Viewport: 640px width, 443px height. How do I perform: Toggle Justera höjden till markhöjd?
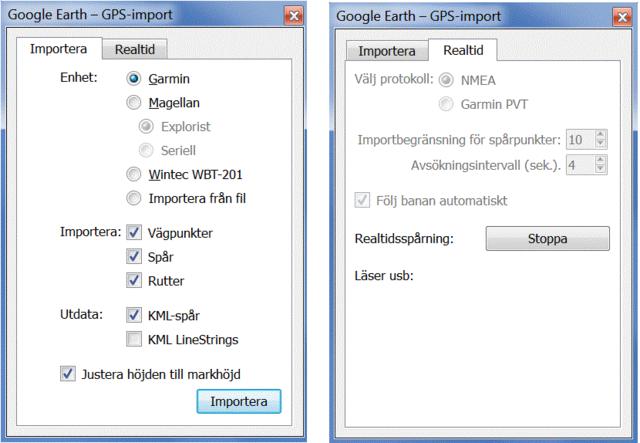pyautogui.click(x=68, y=374)
